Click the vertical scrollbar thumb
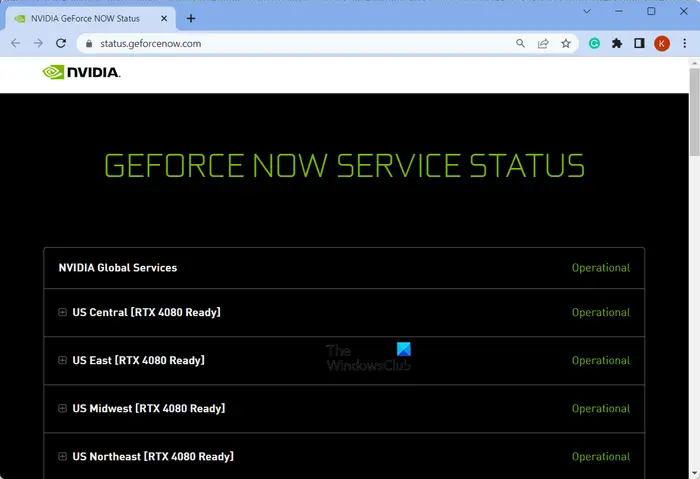This screenshot has height=479, width=700. pos(695,112)
